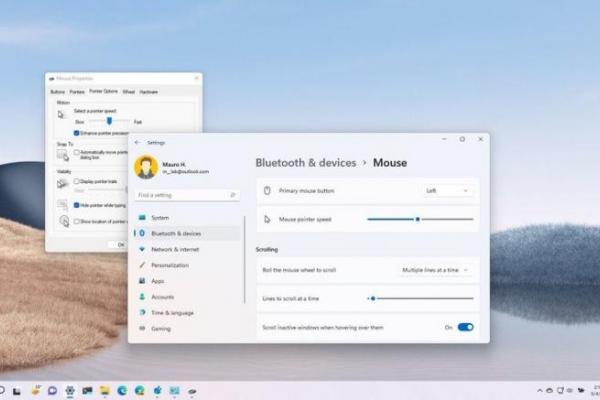Go to Gaming settings page
Screen dimensions: 600x400
click(188, 328)
